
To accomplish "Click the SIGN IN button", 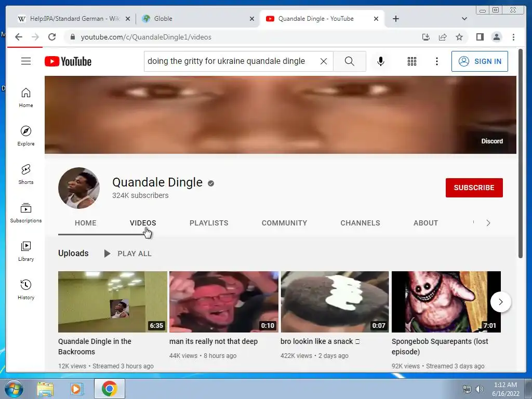I will [x=480, y=61].
